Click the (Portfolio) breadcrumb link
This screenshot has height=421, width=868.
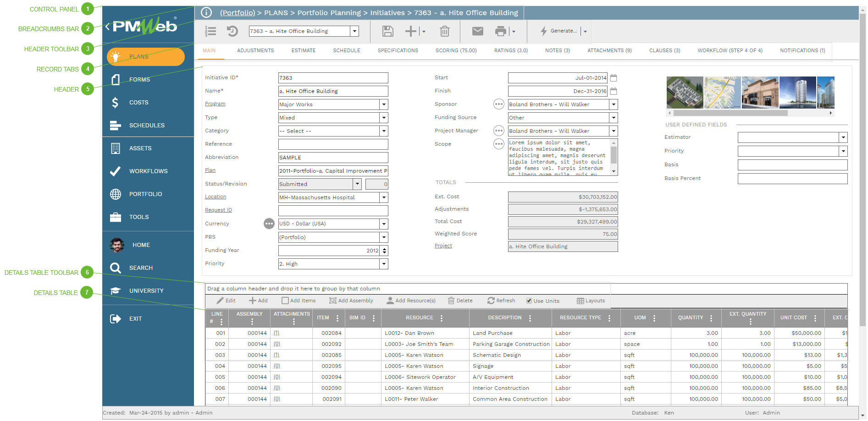tap(238, 13)
